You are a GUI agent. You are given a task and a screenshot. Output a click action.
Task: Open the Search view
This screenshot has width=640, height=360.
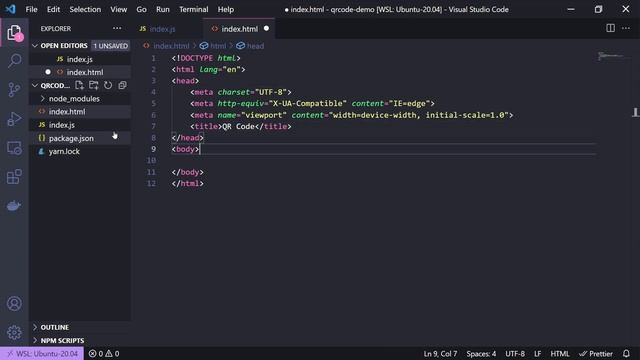tap(14, 61)
